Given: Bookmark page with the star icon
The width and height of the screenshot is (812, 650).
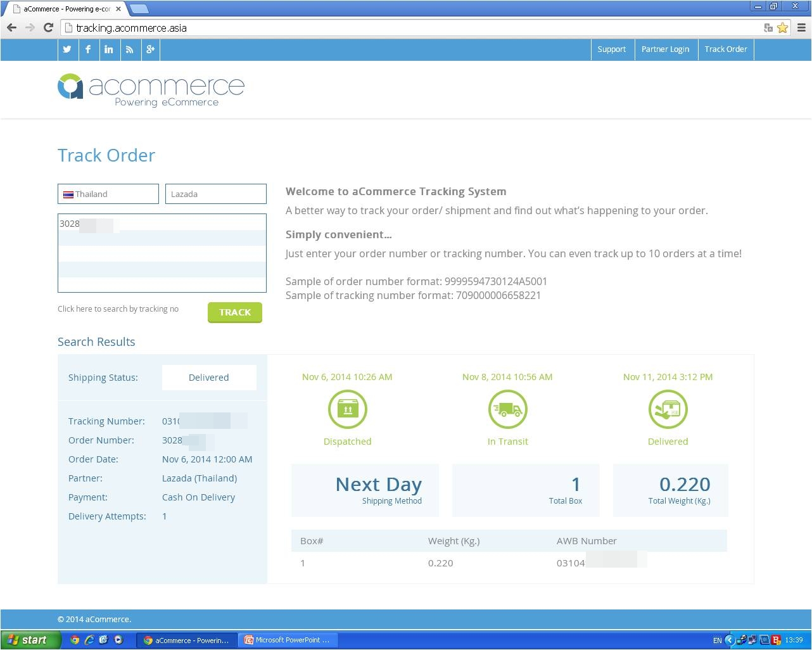Looking at the screenshot, I should pyautogui.click(x=783, y=27).
